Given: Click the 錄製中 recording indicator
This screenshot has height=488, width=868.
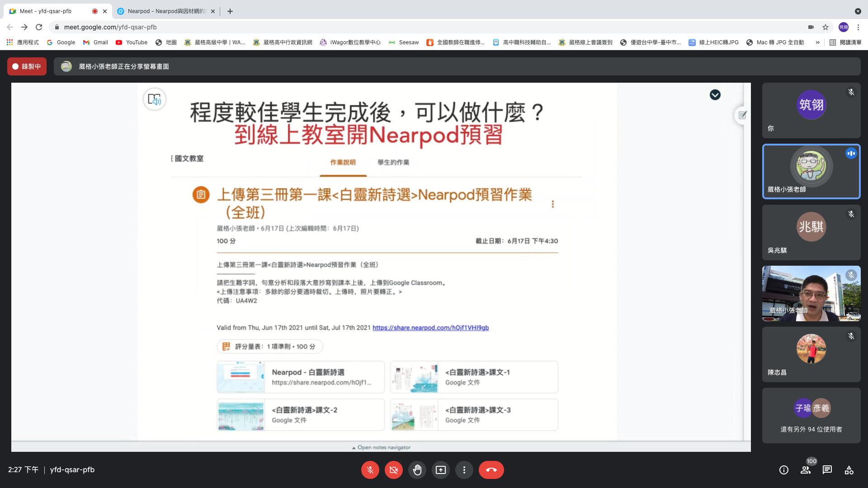Looking at the screenshot, I should click(27, 66).
